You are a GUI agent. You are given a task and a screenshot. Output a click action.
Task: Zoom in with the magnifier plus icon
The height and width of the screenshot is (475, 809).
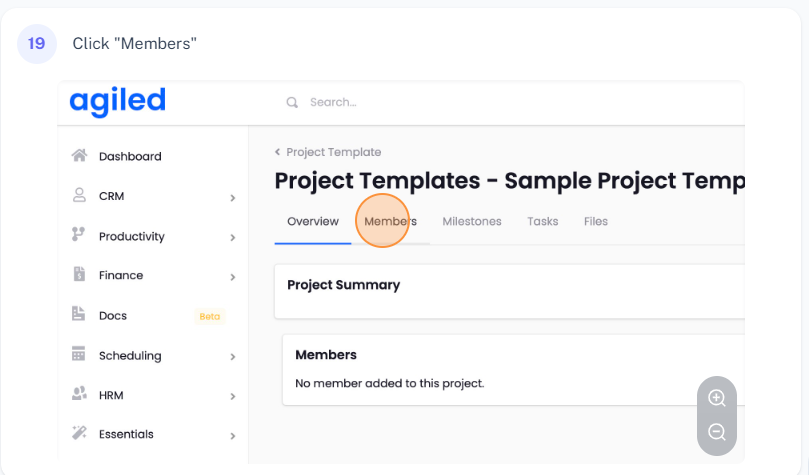click(x=716, y=398)
